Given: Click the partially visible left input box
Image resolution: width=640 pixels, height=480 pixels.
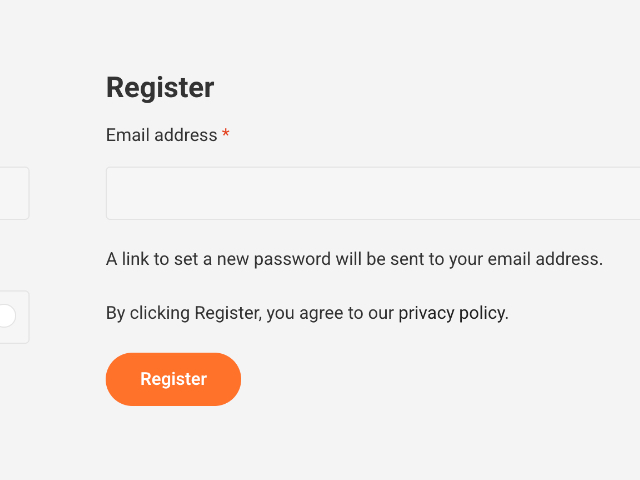Looking at the screenshot, I should tap(13, 193).
